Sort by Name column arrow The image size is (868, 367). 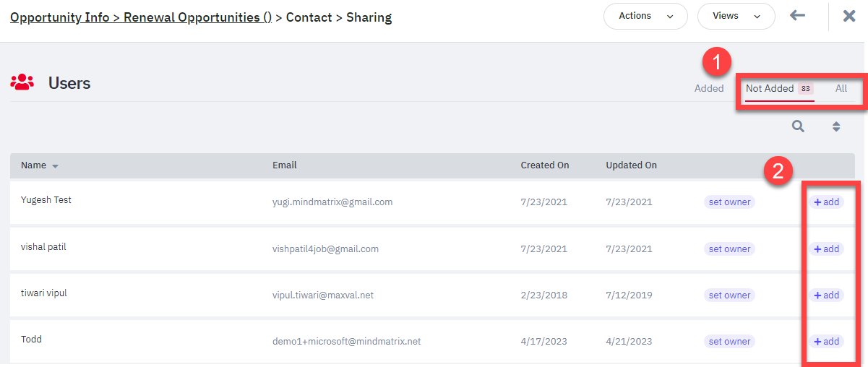point(55,166)
